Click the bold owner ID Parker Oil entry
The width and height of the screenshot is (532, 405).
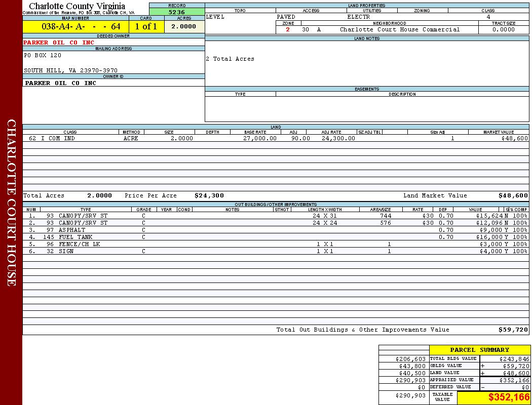coord(60,83)
